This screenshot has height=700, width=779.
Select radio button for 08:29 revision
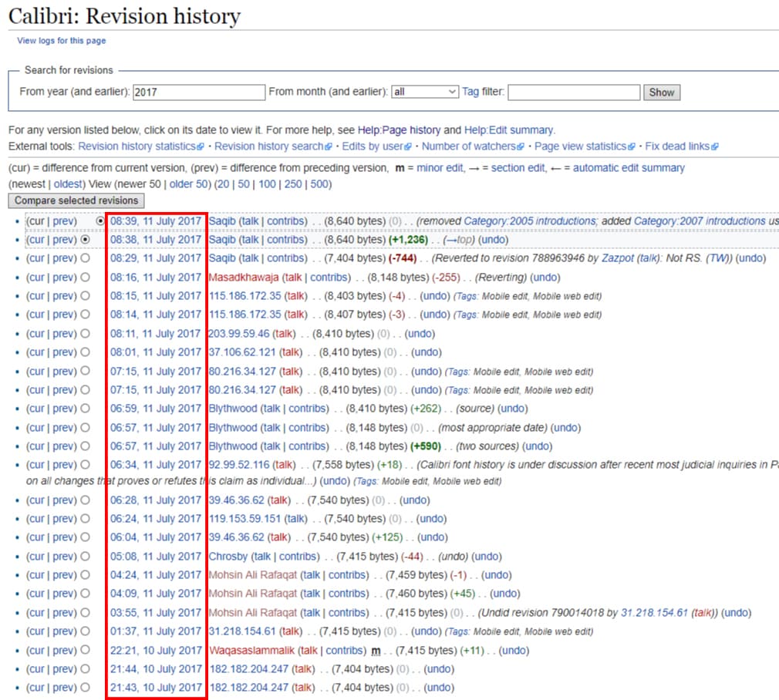point(86,258)
